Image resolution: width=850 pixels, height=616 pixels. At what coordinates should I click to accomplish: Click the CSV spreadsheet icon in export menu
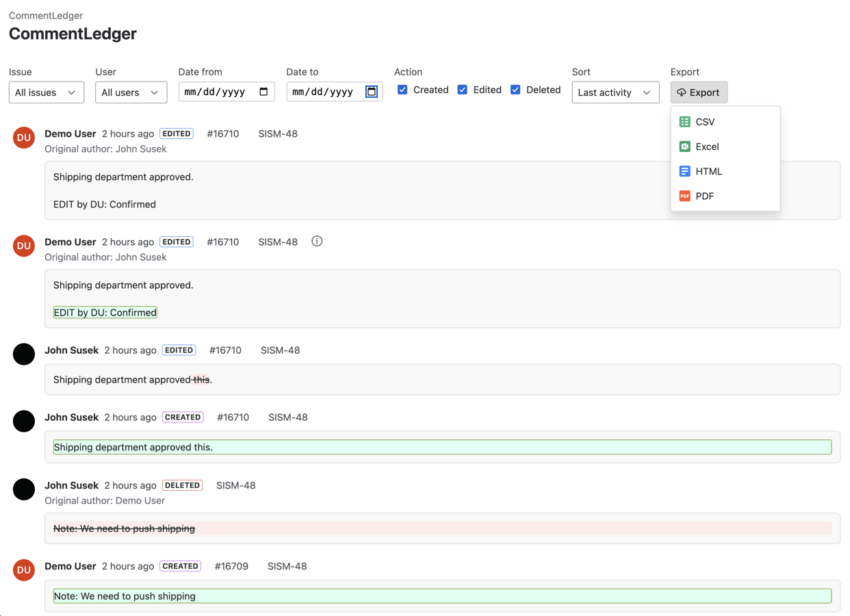(x=684, y=122)
